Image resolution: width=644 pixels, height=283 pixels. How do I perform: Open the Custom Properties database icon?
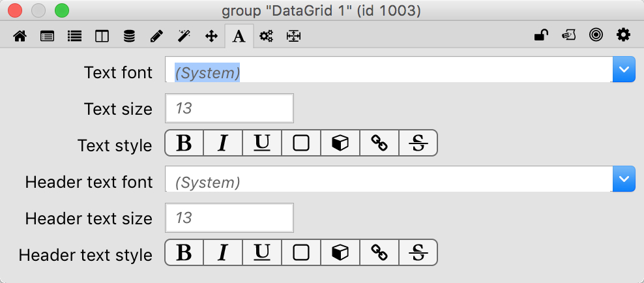coord(129,36)
